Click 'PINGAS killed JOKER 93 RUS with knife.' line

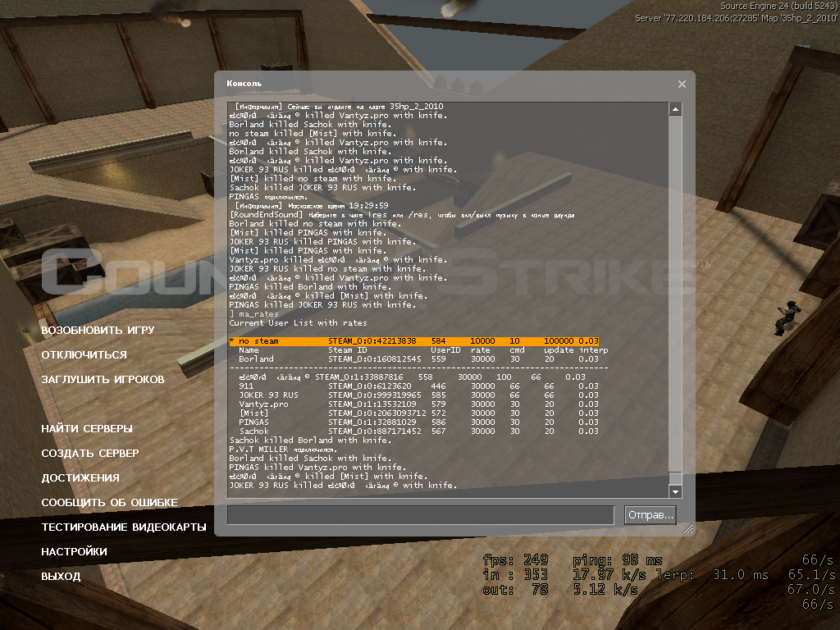point(322,305)
